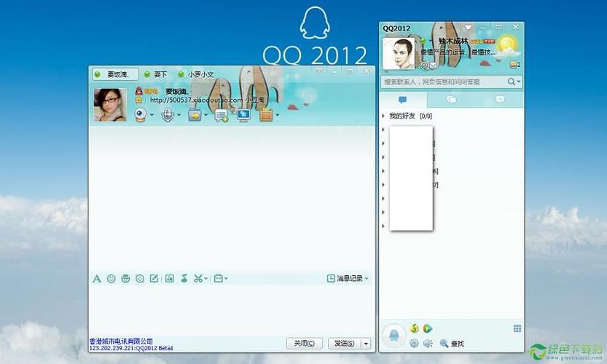Viewport: 607px width, 364px height.
Task: Open the emoticon smiley picker
Action: tap(111, 279)
